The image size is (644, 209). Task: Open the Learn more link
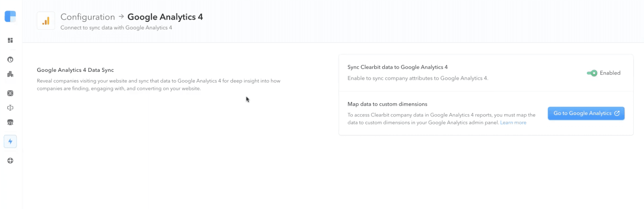pyautogui.click(x=513, y=123)
